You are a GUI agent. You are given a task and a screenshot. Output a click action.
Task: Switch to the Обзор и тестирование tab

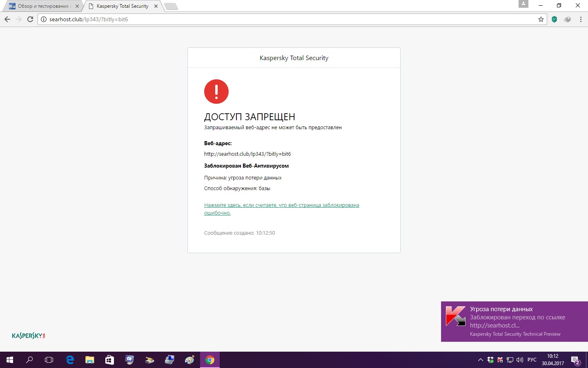pyautogui.click(x=43, y=6)
